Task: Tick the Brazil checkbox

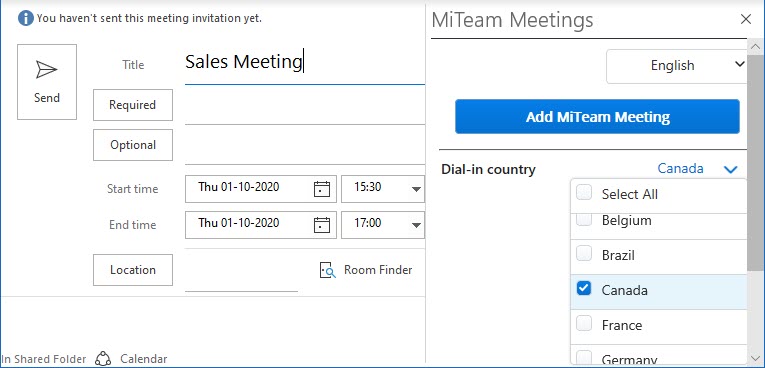Action: click(x=584, y=253)
